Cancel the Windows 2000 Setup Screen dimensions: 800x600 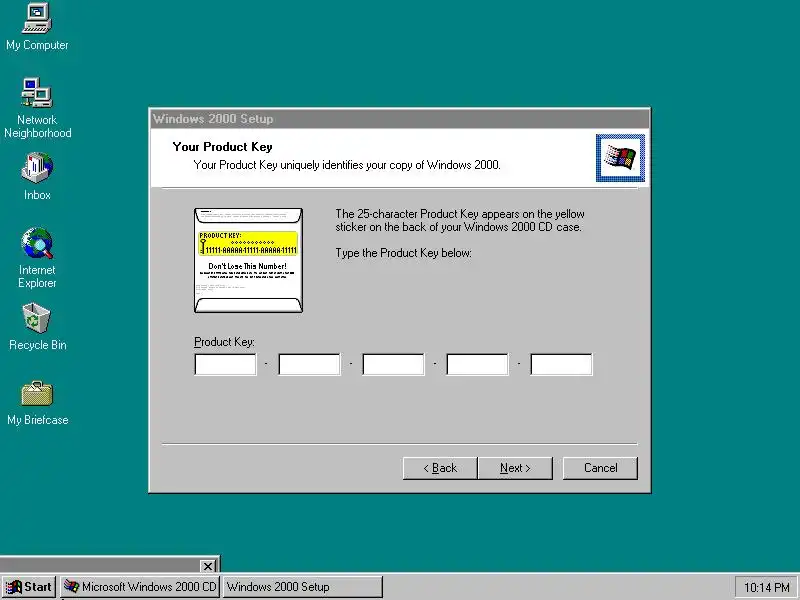pos(600,468)
